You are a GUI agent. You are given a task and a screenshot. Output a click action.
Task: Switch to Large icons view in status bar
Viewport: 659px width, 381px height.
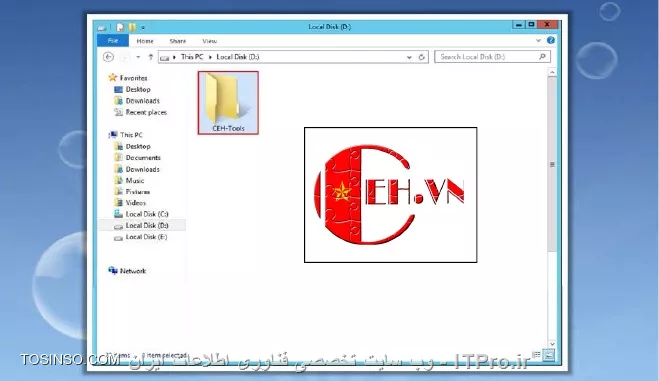coord(548,355)
